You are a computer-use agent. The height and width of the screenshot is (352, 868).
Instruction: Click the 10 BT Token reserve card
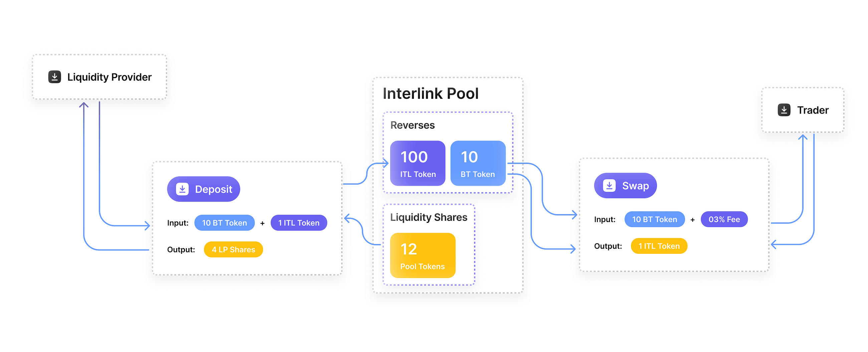(x=478, y=163)
